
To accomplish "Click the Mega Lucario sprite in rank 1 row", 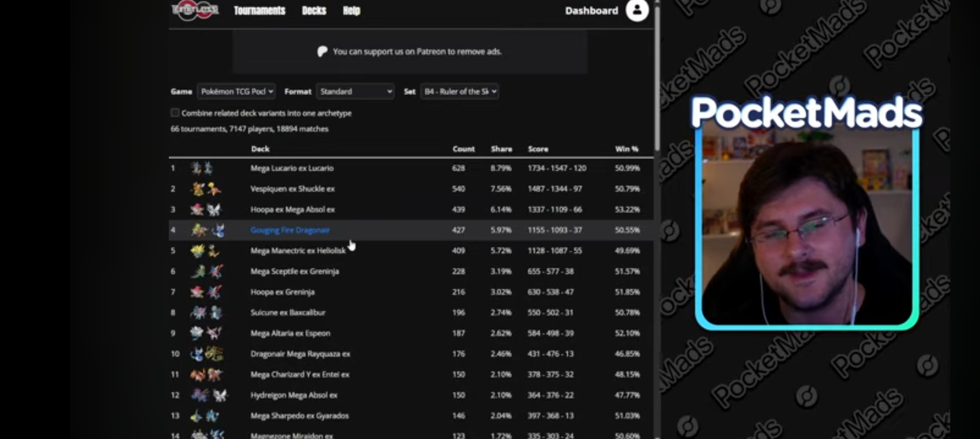I will (197, 168).
